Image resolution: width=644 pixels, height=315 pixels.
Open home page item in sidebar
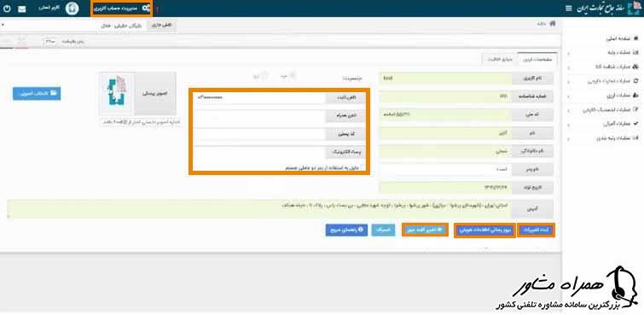coord(622,38)
